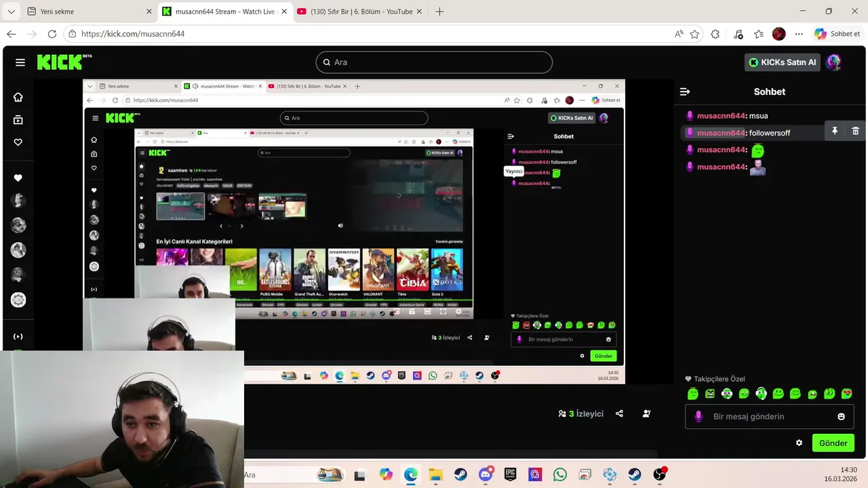Open the browser tab actions dropdown

tap(12, 12)
